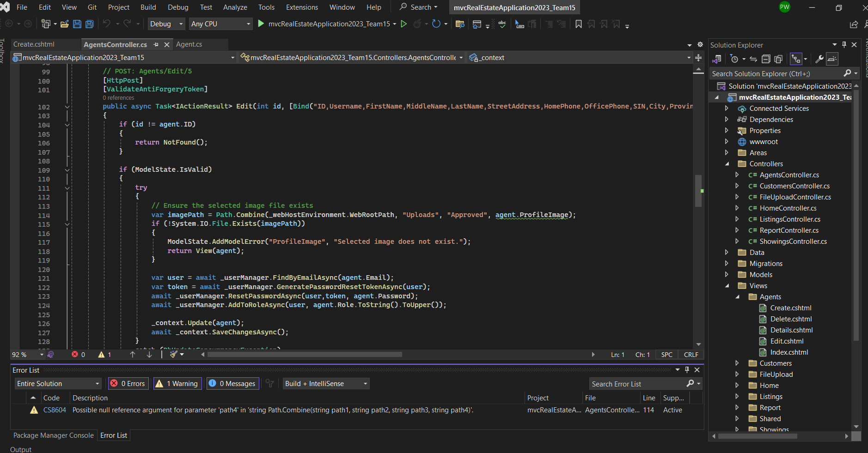Screen dimensions: 868x453
Task: Click the CS8604 warning code link
Action: tap(55, 410)
